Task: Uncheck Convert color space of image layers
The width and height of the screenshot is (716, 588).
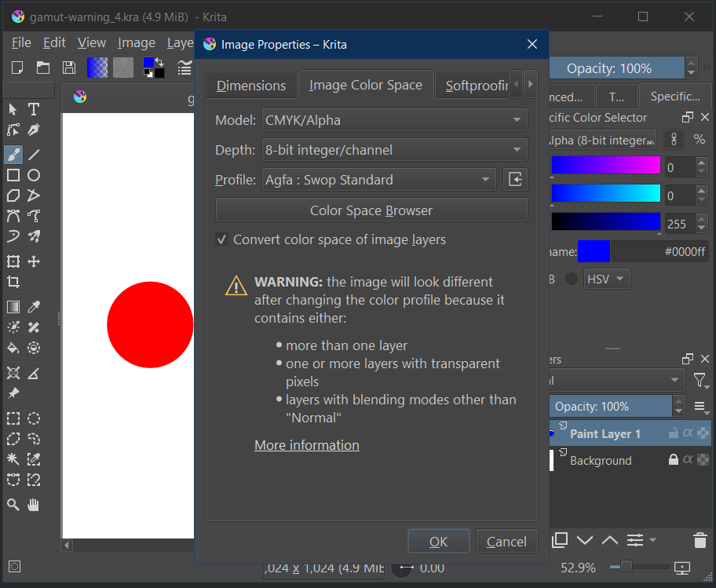Action: click(222, 239)
